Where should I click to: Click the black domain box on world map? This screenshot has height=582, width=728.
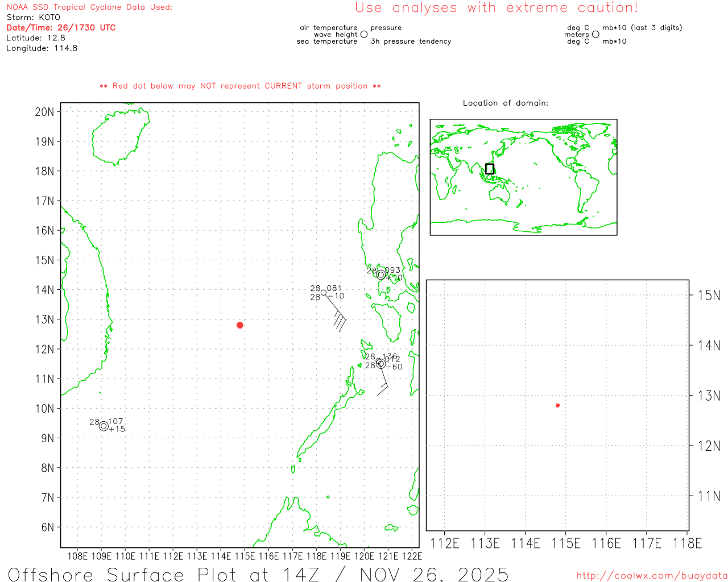click(x=490, y=169)
